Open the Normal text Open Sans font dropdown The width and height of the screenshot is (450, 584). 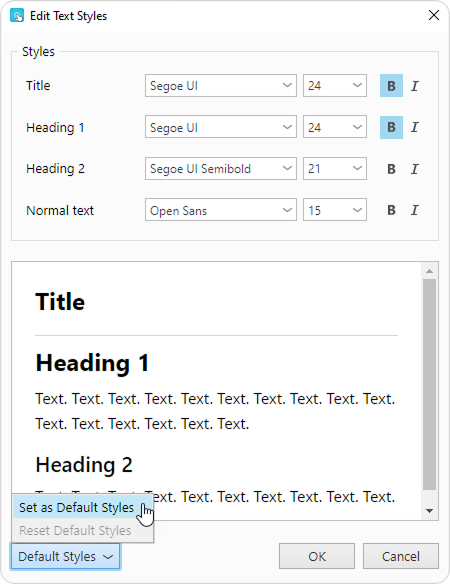pos(221,210)
